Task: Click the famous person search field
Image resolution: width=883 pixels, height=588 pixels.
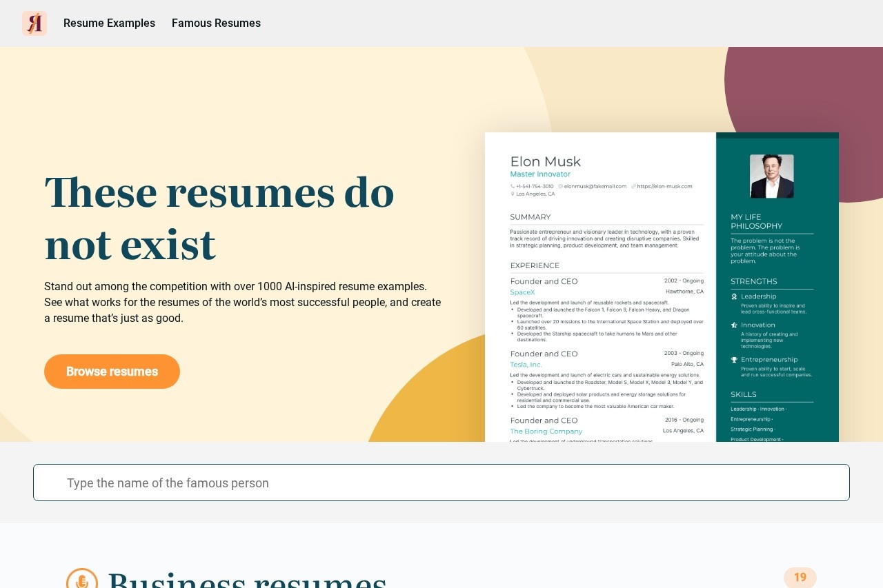Action: (x=441, y=483)
